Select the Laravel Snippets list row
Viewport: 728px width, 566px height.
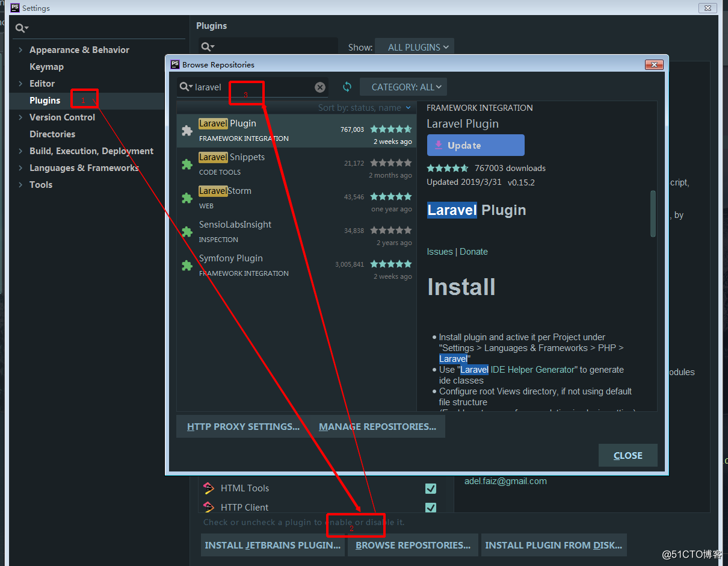[x=297, y=164]
